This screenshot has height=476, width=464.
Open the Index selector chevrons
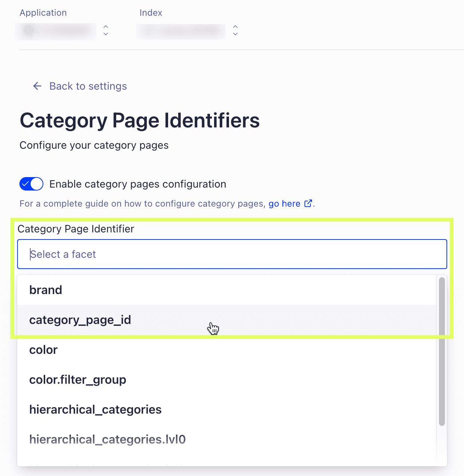tap(235, 30)
